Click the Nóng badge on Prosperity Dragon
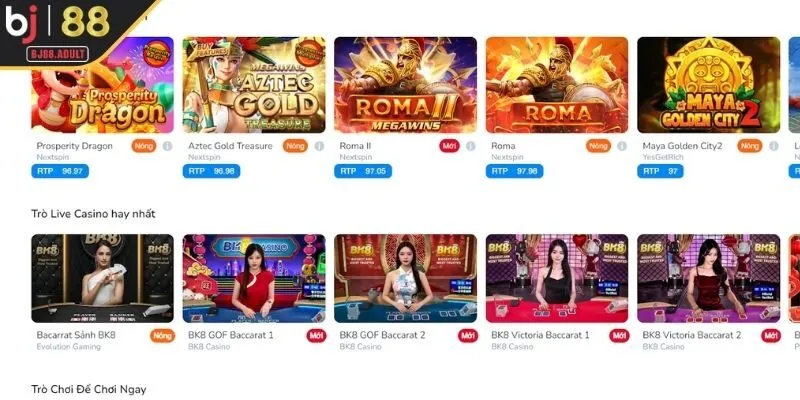Viewport: 800px width, 400px height. [144, 146]
